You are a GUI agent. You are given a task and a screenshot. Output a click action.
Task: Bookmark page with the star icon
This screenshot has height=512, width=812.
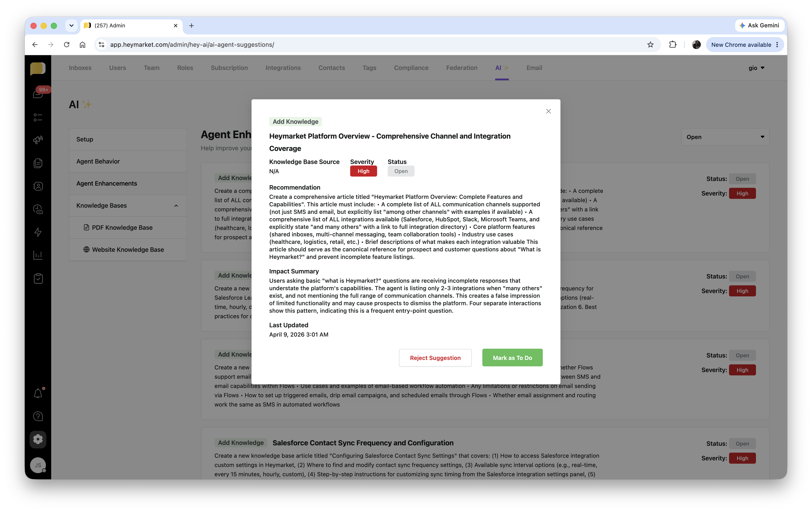650,45
